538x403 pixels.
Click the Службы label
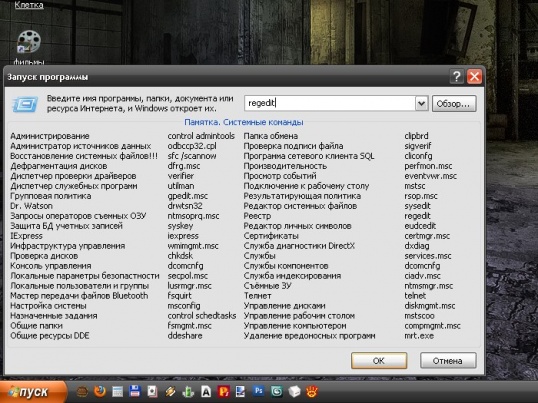(x=260, y=256)
